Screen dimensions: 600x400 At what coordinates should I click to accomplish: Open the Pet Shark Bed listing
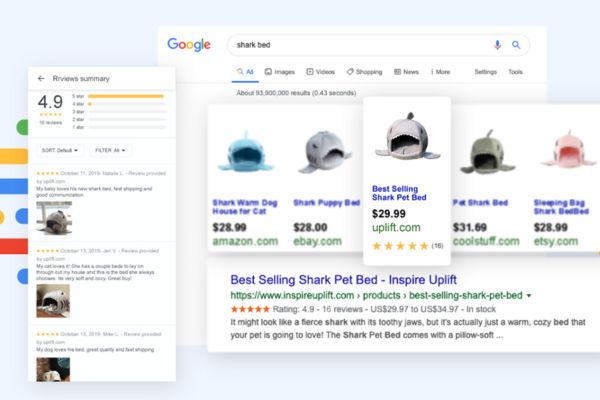pos(480,202)
